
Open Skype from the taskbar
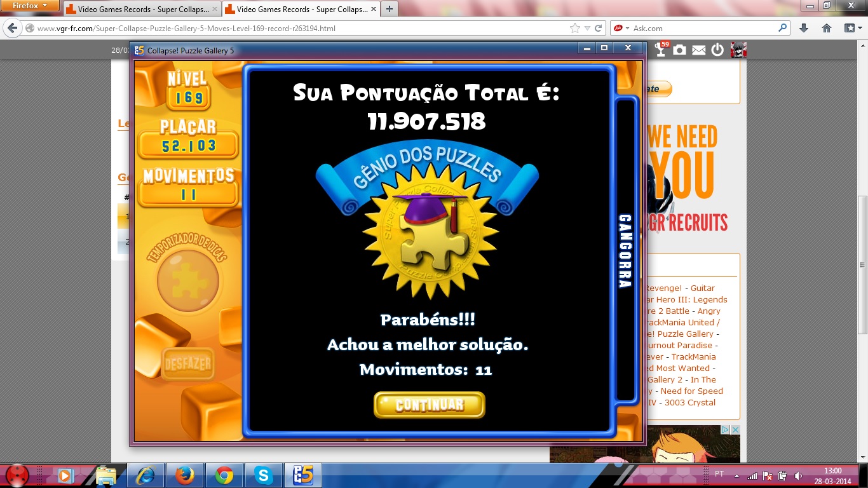click(x=262, y=475)
